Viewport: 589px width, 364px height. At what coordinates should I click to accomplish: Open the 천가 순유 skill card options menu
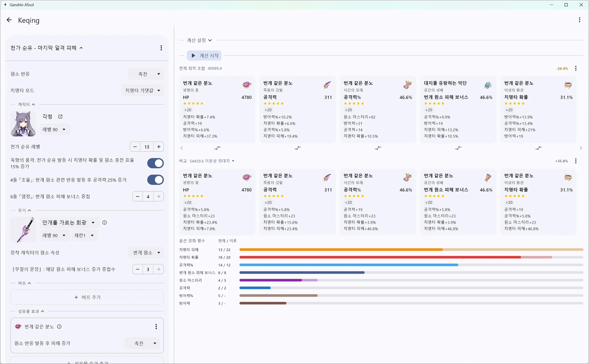pos(161,48)
